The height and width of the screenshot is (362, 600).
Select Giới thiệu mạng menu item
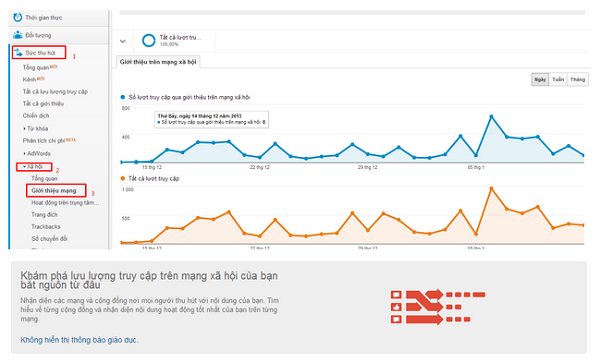tap(54, 191)
